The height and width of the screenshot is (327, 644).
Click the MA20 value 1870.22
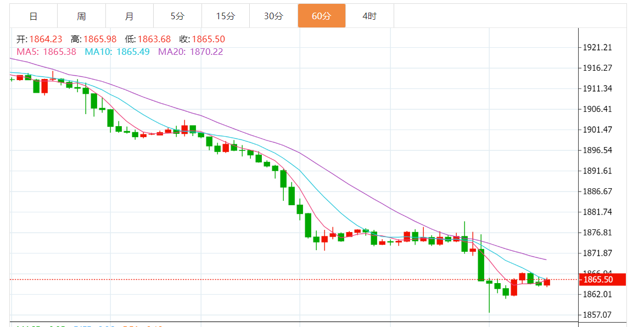(x=206, y=52)
